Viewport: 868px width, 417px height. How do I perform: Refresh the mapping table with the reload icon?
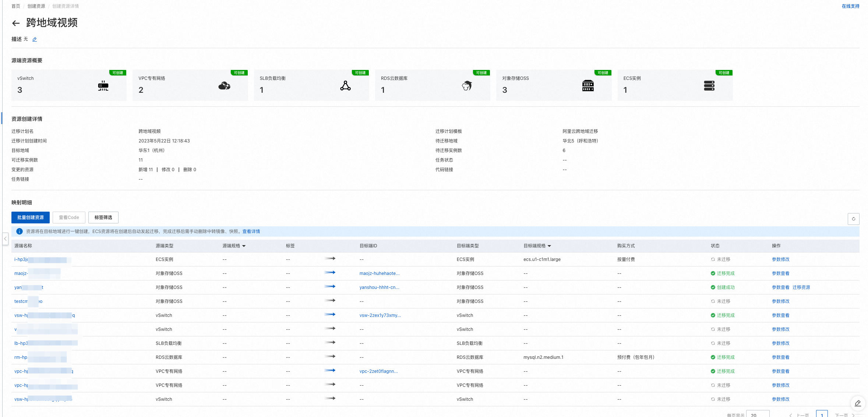click(853, 219)
